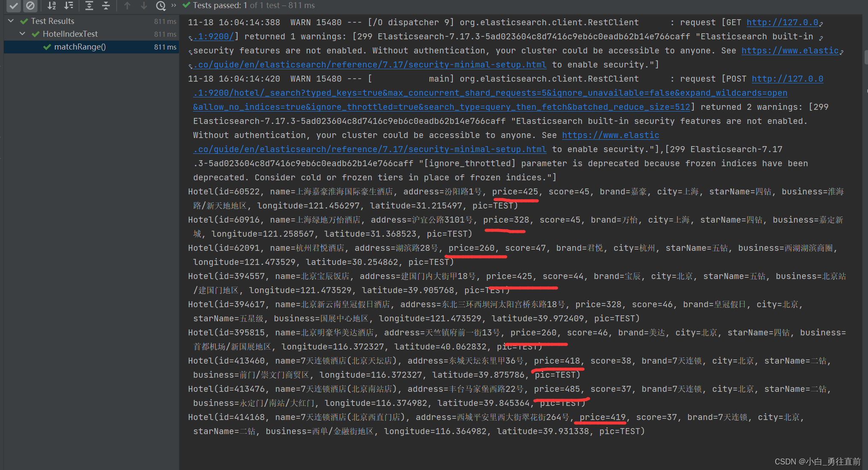
Task: Click Previous Failed Test arrow
Action: [127, 6]
